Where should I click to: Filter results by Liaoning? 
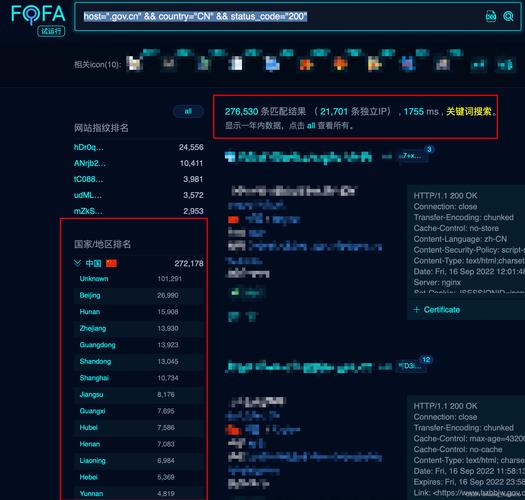(93, 460)
